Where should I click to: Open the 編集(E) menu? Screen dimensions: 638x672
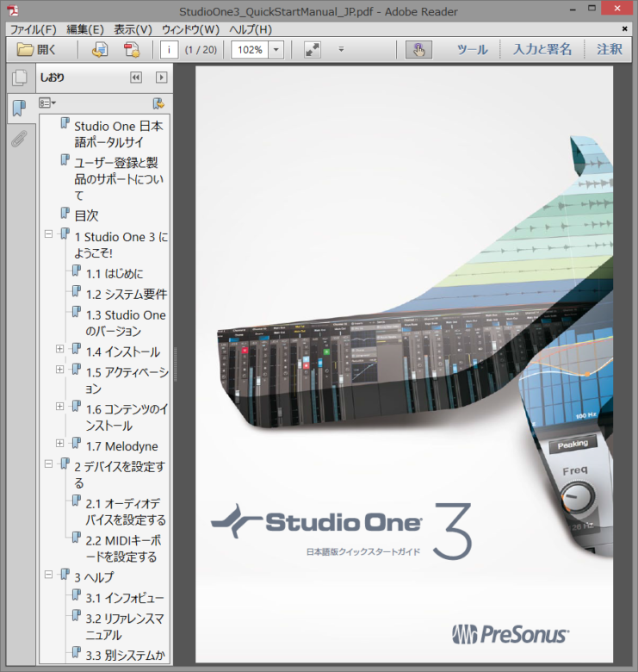pyautogui.click(x=85, y=29)
